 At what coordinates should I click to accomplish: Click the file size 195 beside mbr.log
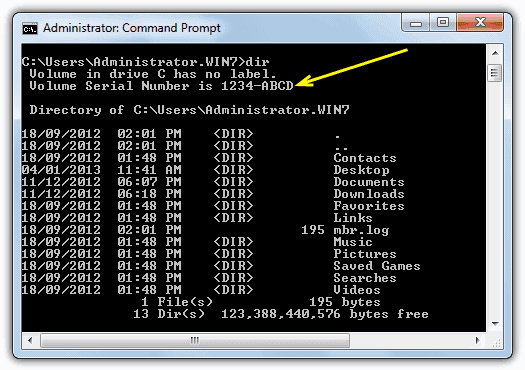coord(313,230)
